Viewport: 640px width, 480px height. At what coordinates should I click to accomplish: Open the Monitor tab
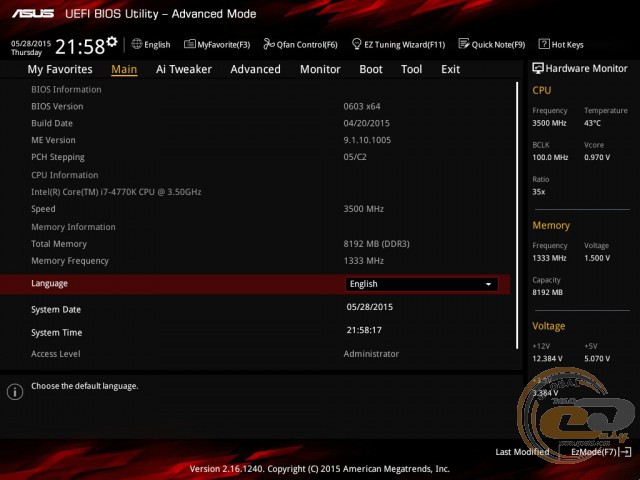[x=320, y=69]
